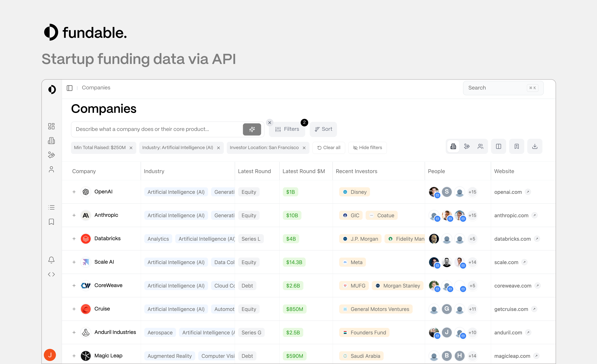Run the AI search with the sparkle button
Screen dimensions: 597x364
(x=252, y=129)
